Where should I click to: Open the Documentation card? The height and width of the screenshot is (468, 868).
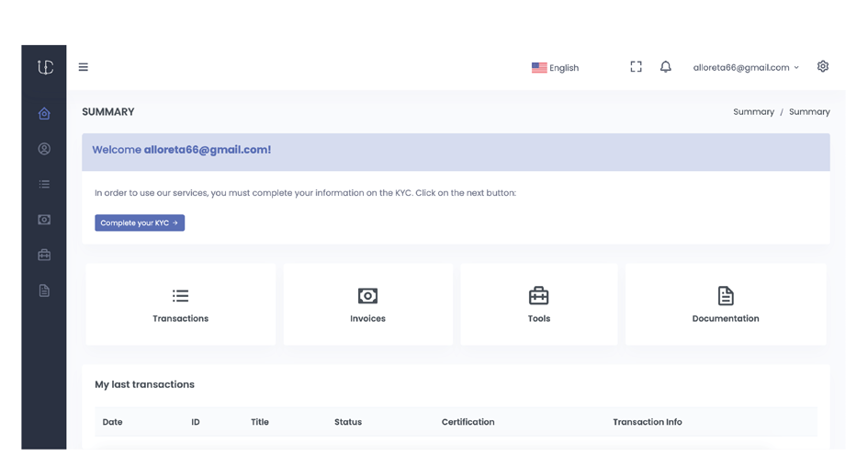click(x=725, y=304)
